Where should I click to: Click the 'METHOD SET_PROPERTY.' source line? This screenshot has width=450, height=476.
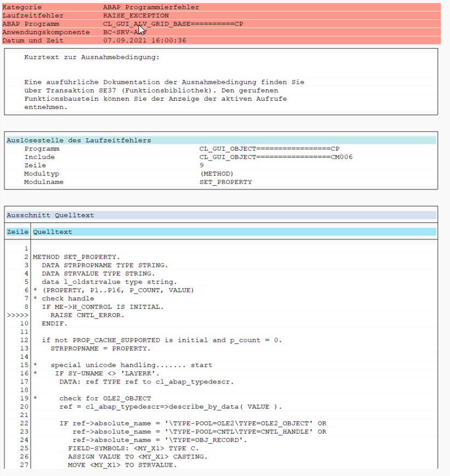(76, 257)
